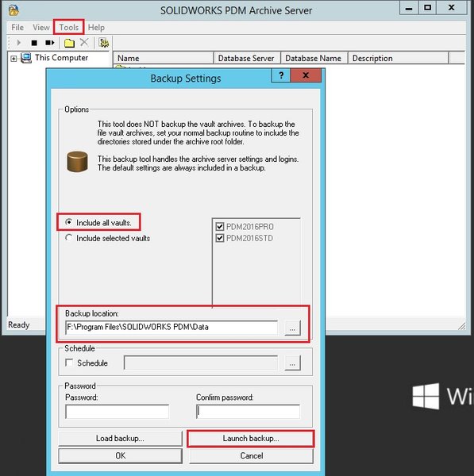Open the View menu
The height and width of the screenshot is (476, 474).
pos(41,28)
